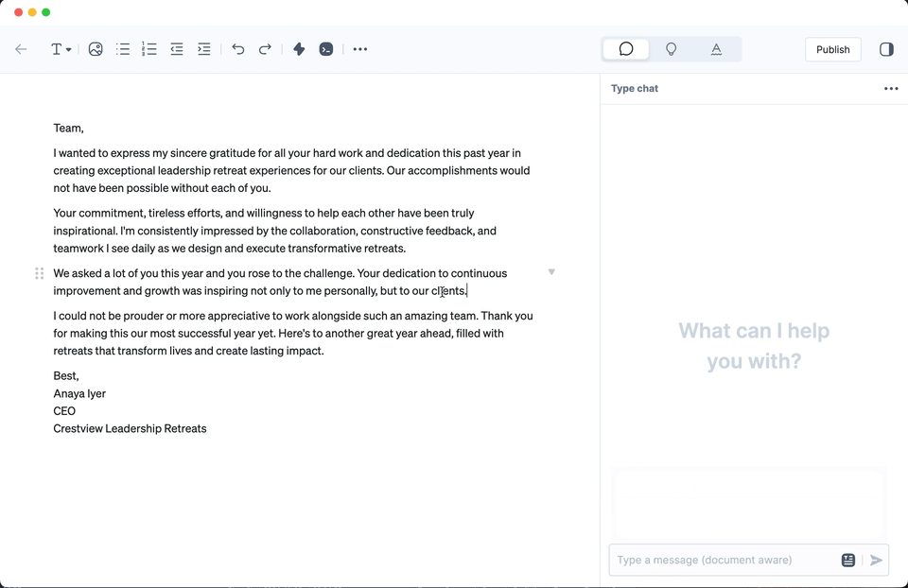Redo the last edit
This screenshot has width=908, height=588.
[265, 49]
